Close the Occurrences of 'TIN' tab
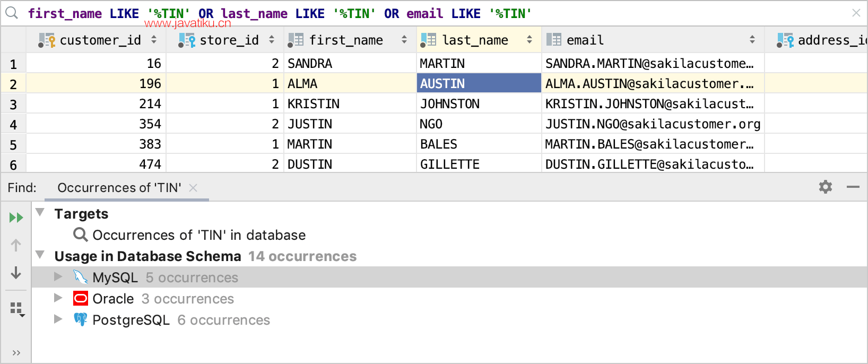This screenshot has width=868, height=364. pyautogui.click(x=193, y=188)
